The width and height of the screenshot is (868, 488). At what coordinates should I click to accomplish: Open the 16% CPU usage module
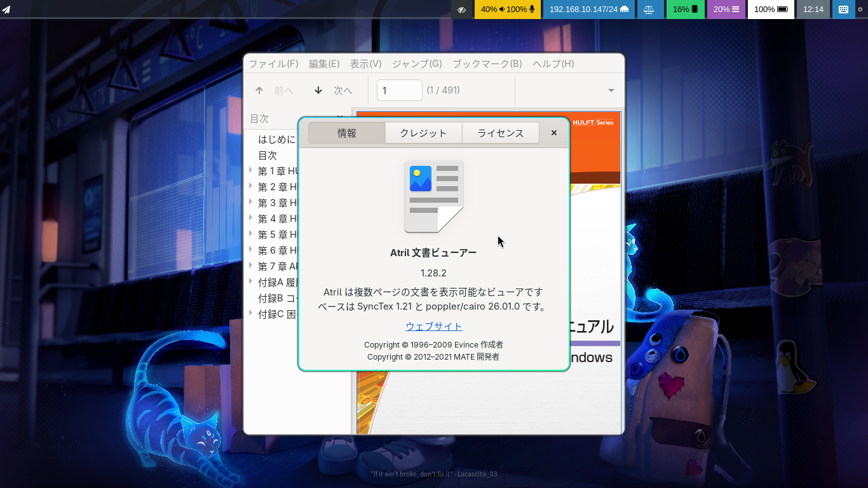pos(686,10)
